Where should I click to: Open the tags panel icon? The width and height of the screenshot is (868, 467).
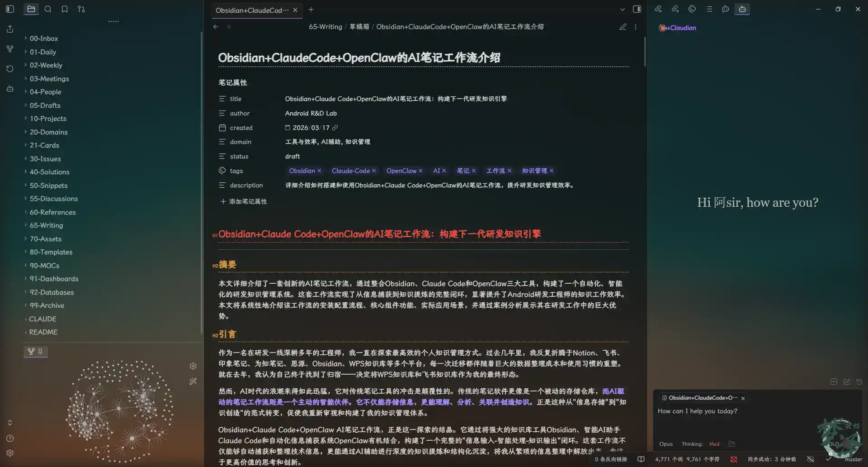point(692,9)
